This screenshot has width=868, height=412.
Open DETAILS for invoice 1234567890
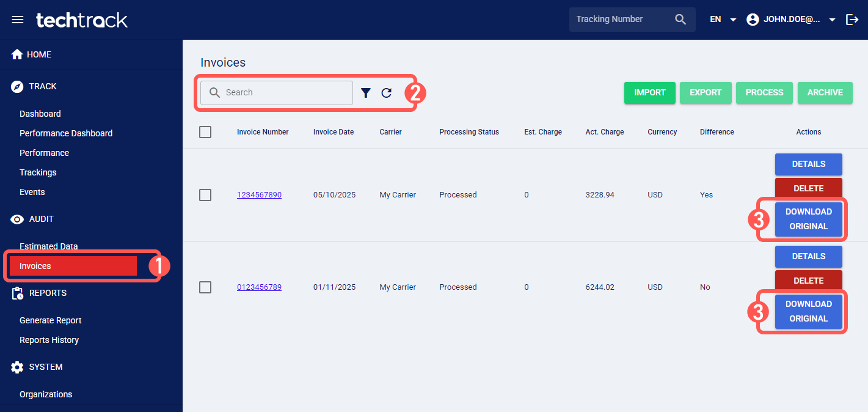click(809, 164)
